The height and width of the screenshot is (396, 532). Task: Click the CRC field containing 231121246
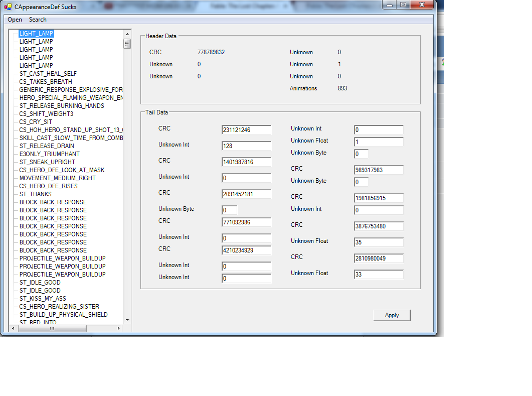coord(246,130)
